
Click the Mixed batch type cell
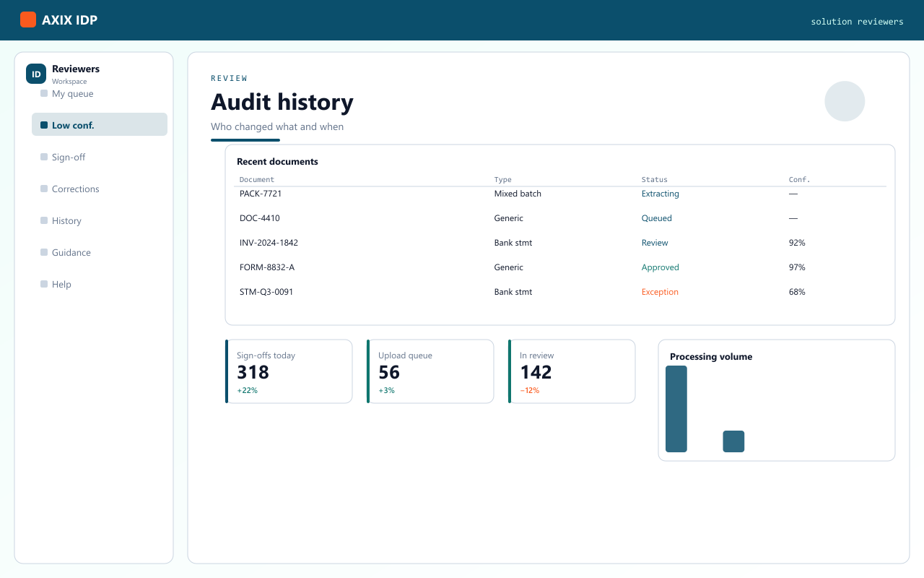[518, 194]
